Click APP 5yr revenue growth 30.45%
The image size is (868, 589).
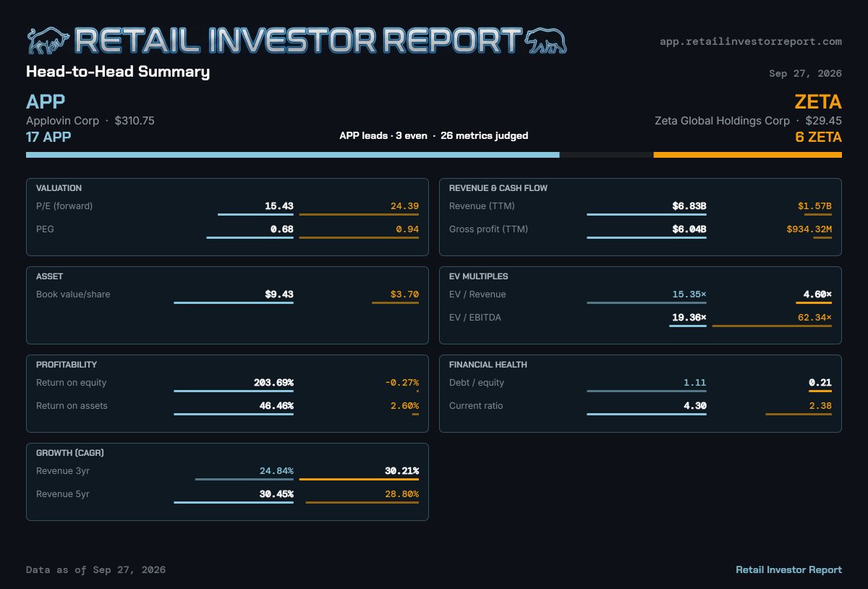(276, 494)
